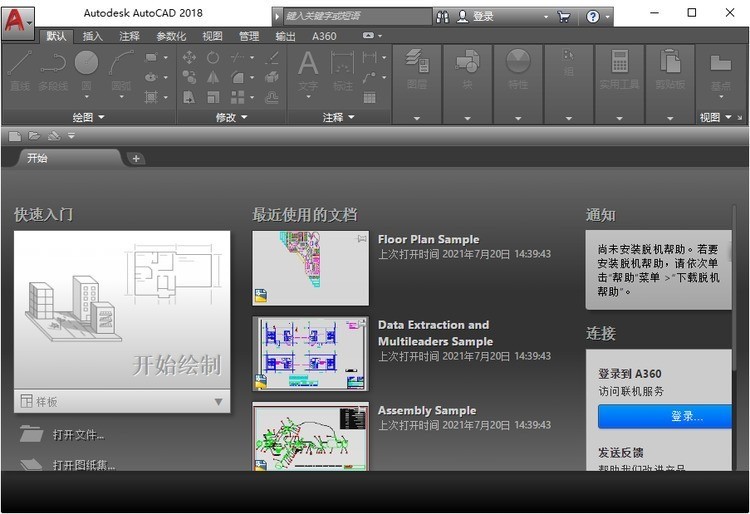This screenshot has height=514, width=750.
Task: Switch to the Parametric (参数化) ribbon tab
Action: pos(171,36)
